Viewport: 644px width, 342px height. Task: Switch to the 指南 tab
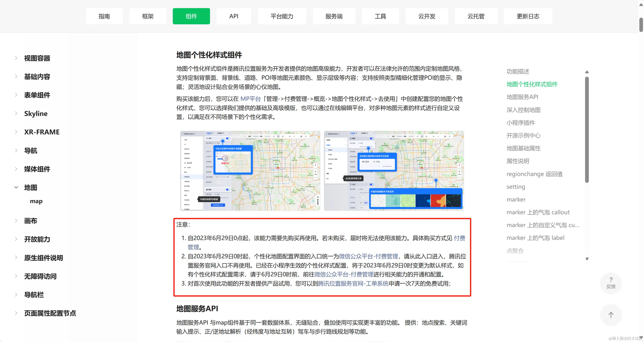[x=104, y=16]
